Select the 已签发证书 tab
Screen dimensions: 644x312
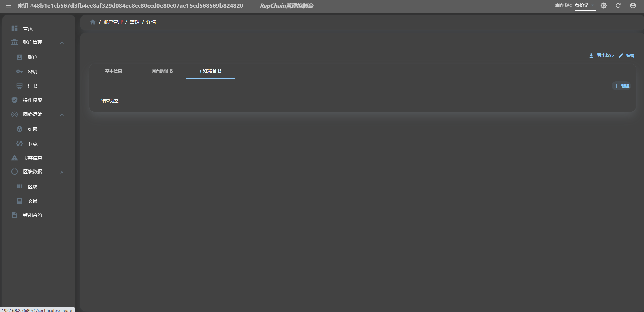click(x=211, y=71)
